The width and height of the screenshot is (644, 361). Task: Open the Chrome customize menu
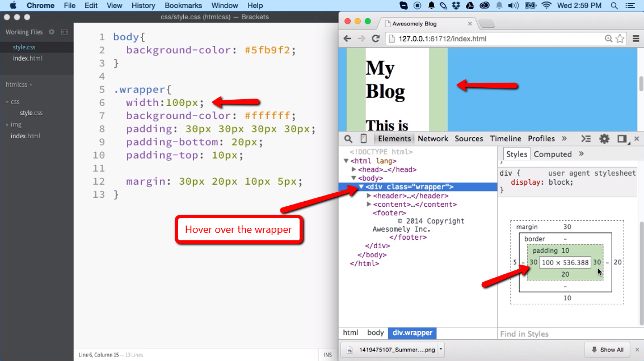pyautogui.click(x=636, y=38)
